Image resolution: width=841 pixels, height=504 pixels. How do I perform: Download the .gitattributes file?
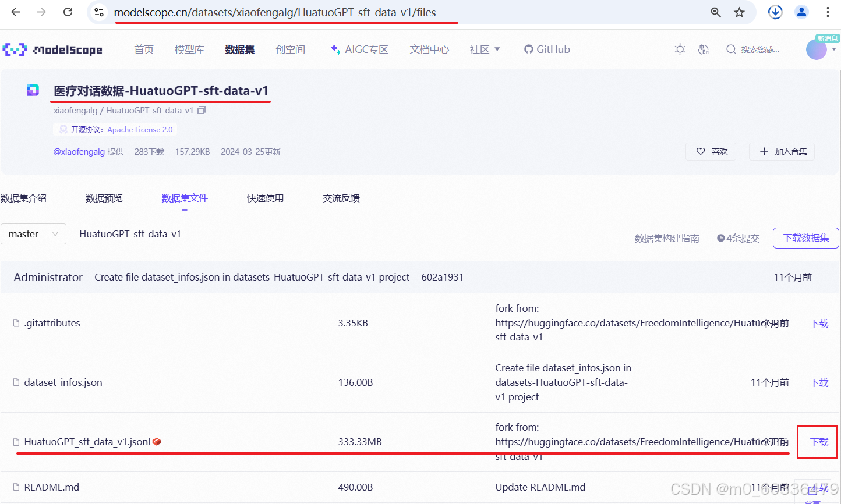[x=819, y=323]
